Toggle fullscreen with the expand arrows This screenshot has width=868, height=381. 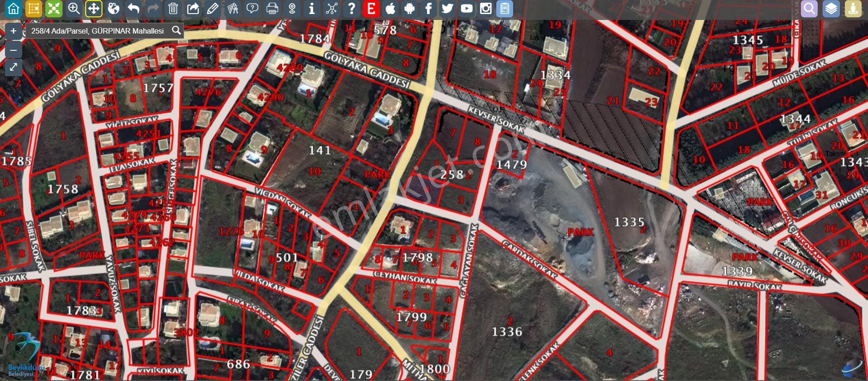(14, 68)
